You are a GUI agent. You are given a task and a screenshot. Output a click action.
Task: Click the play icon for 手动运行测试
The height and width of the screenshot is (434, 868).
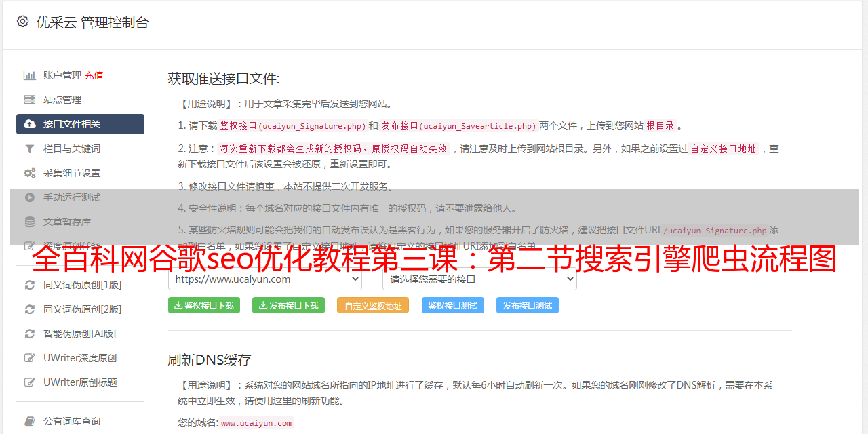30,197
